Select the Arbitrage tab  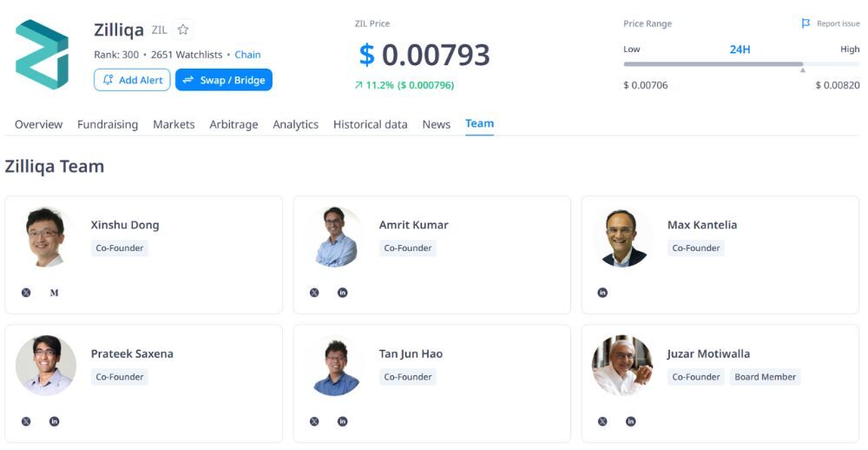click(233, 125)
